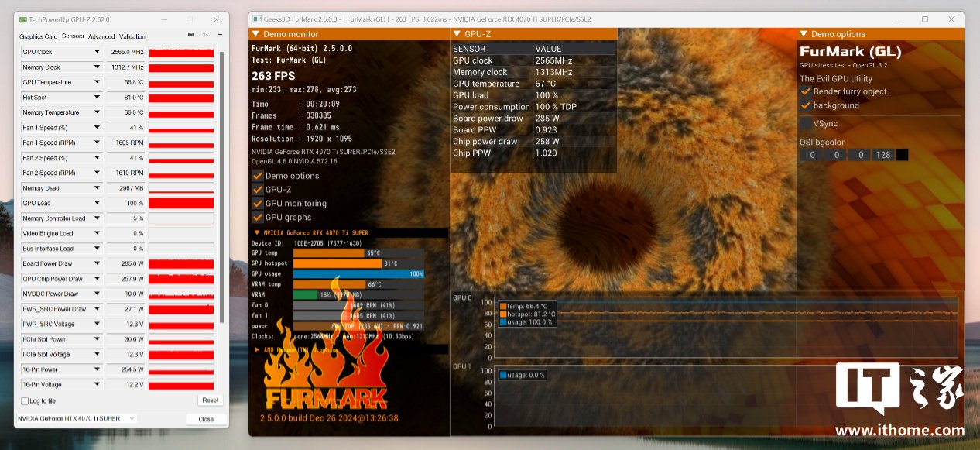Click the GPU 0 temperature graph area
This screenshot has height=450, width=980.
point(725,329)
